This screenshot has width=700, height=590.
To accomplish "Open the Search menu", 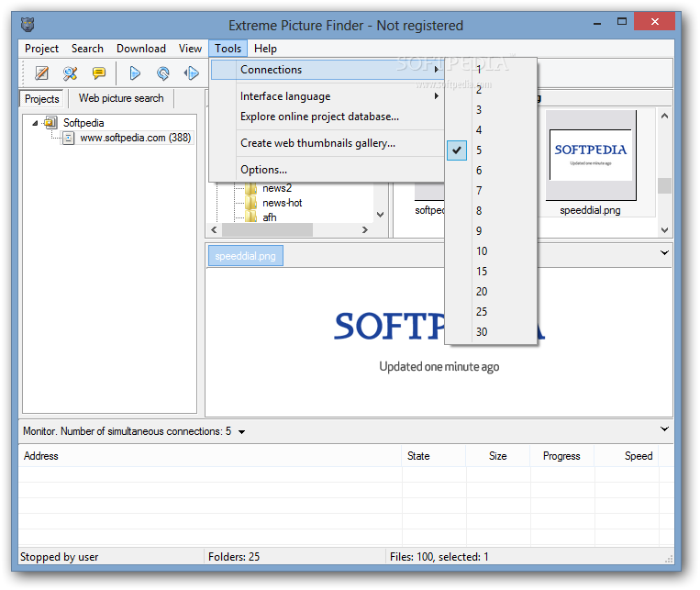I will (x=87, y=49).
